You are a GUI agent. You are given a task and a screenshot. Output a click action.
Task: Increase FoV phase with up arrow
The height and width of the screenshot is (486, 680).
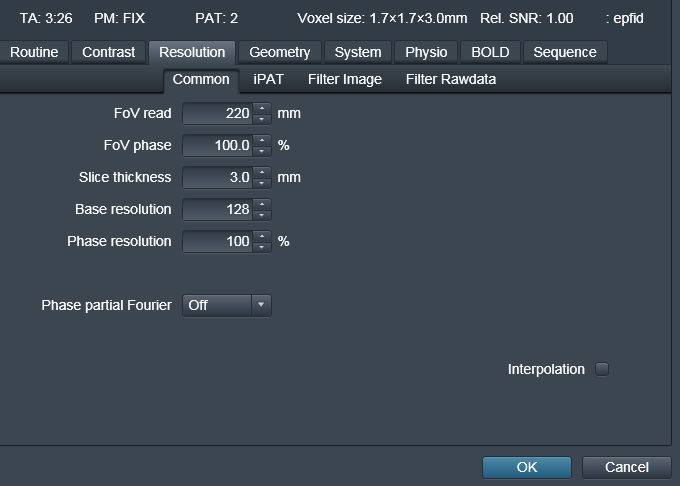coord(262,140)
